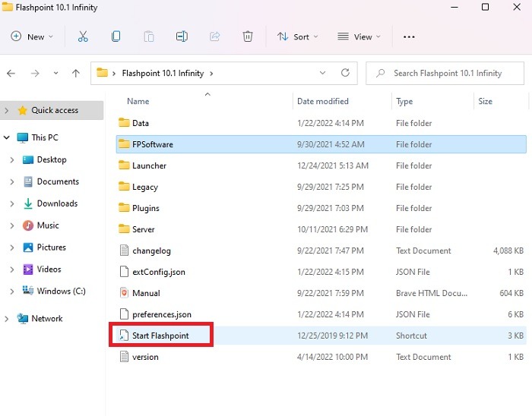The image size is (532, 416).
Task: Sort by the Type column header
Action: 404,101
